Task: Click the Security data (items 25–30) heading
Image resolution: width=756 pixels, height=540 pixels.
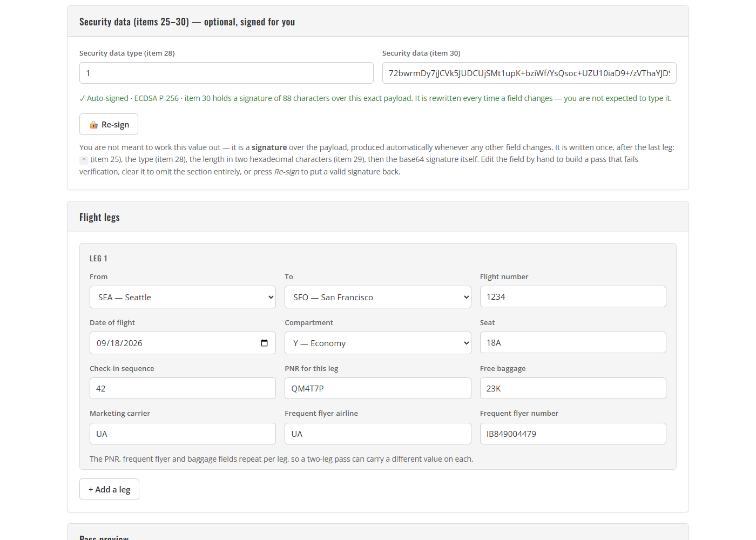Action: point(187,22)
